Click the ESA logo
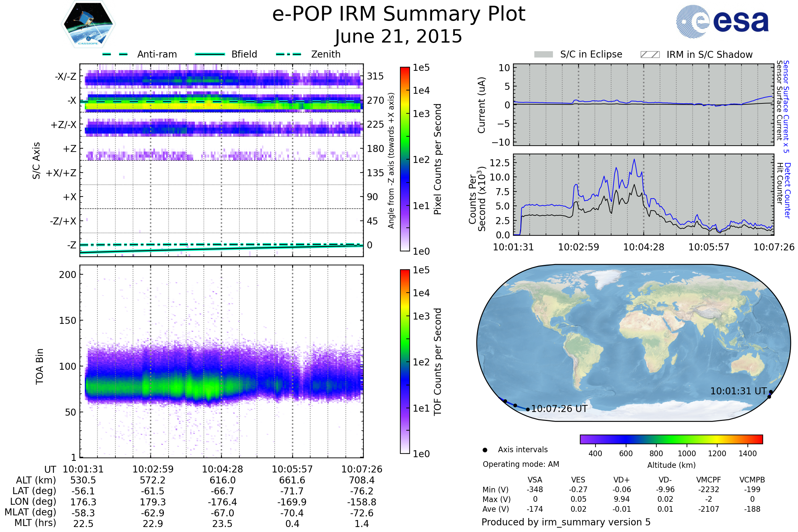Image resolution: width=798 pixels, height=532 pixels. pyautogui.click(x=723, y=22)
